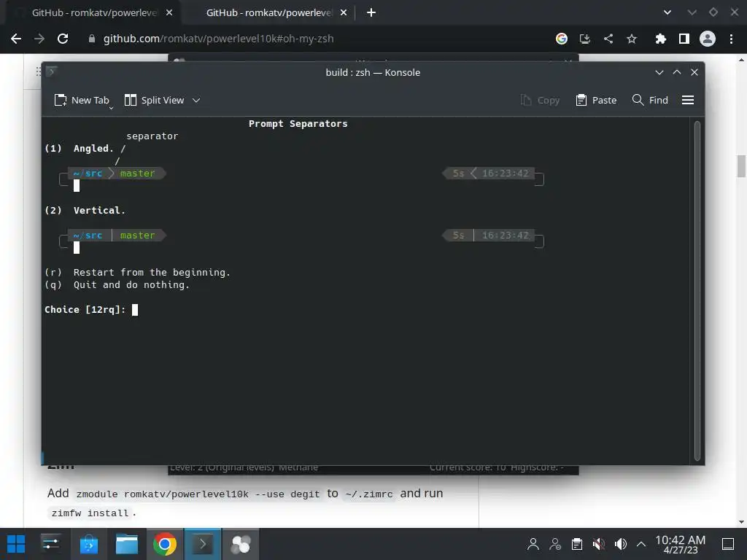Switch to the first GitHub powerlevel10k tab
Image resolution: width=747 pixels, height=560 pixels.
click(x=94, y=13)
